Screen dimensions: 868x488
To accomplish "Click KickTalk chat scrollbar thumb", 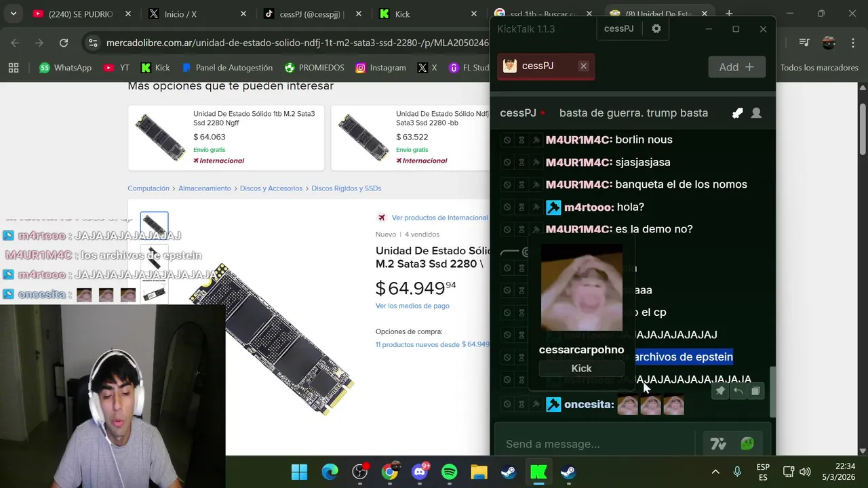I will click(771, 392).
